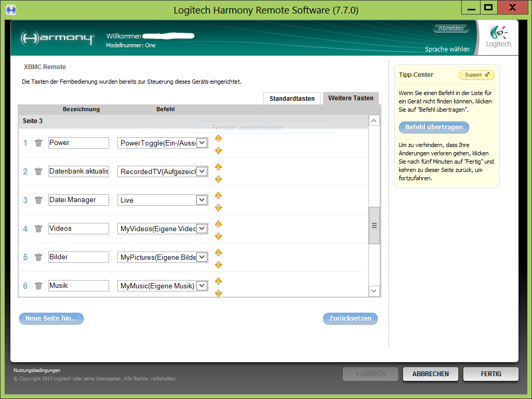The width and height of the screenshot is (532, 399).
Task: Move Musik row up
Action: tap(219, 281)
